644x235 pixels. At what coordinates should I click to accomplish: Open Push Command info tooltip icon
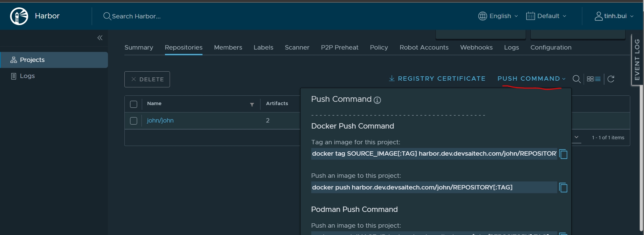pos(377,100)
